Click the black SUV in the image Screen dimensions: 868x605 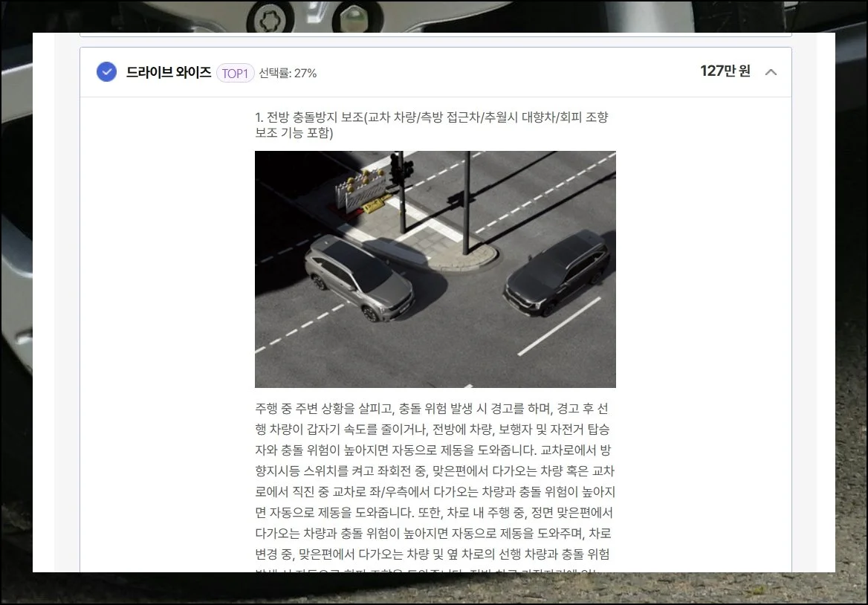[557, 272]
